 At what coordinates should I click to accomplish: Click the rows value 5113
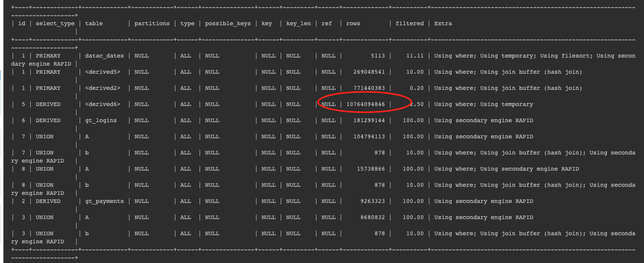coord(377,56)
